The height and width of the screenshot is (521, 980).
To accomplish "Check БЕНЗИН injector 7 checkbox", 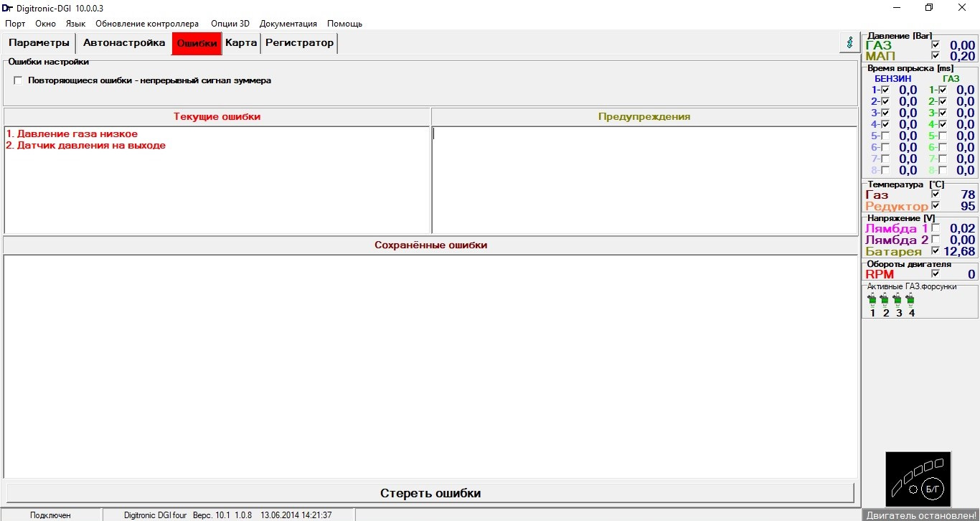I will click(x=885, y=159).
